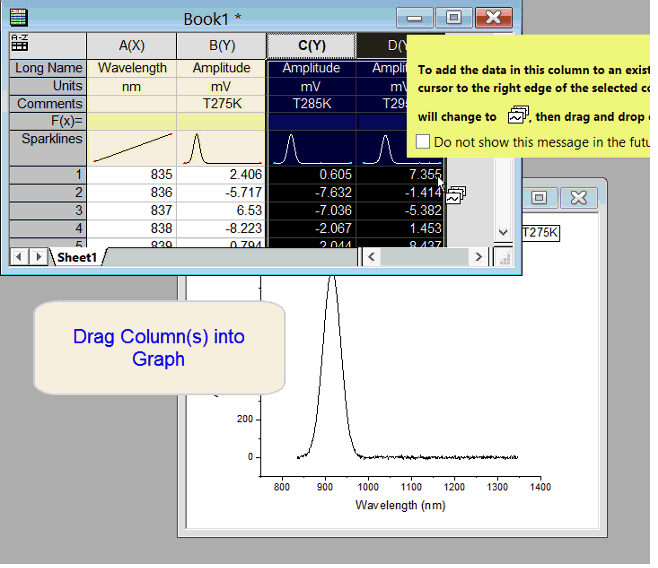Click the T285K comment cell

(x=311, y=104)
